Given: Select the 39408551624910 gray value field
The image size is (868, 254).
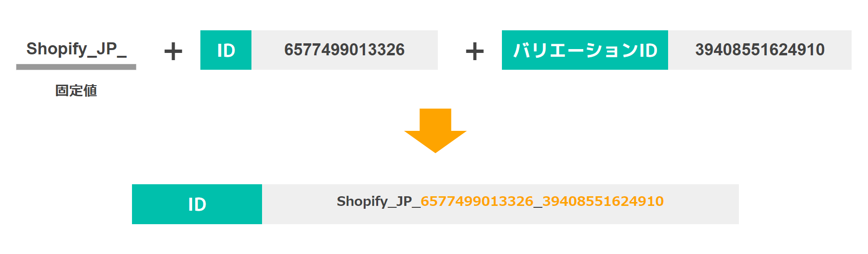Looking at the screenshot, I should tap(760, 50).
